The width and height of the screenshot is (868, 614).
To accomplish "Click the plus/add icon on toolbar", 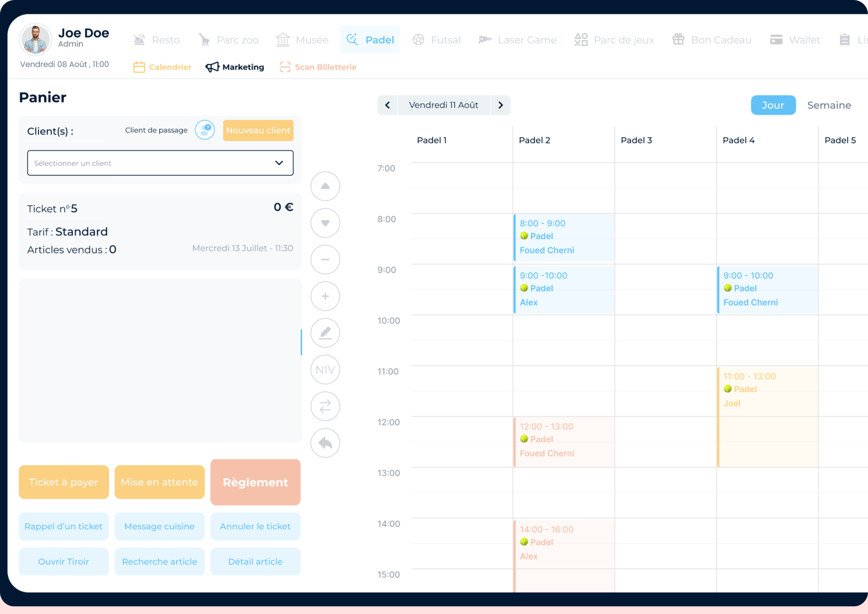I will (x=325, y=296).
